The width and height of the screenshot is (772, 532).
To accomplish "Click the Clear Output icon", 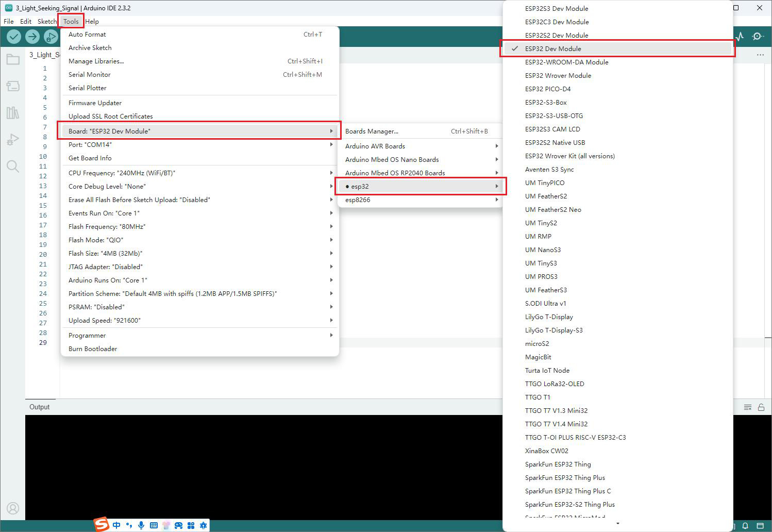I will (x=748, y=407).
